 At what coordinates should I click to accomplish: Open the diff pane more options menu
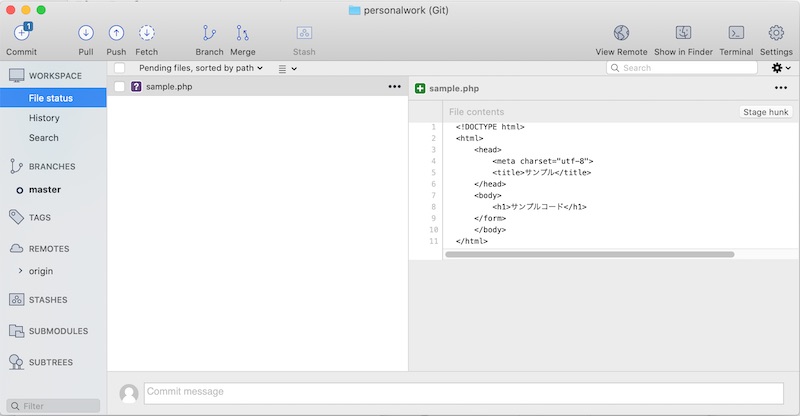pyautogui.click(x=781, y=88)
